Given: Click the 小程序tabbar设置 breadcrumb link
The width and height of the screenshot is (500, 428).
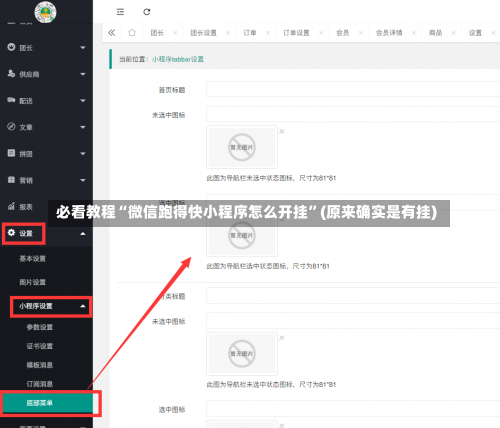Looking at the screenshot, I should [178, 59].
